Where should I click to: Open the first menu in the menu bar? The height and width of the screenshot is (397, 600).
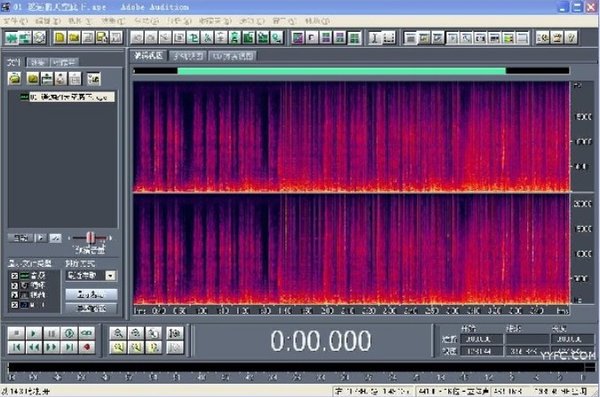click(15, 21)
